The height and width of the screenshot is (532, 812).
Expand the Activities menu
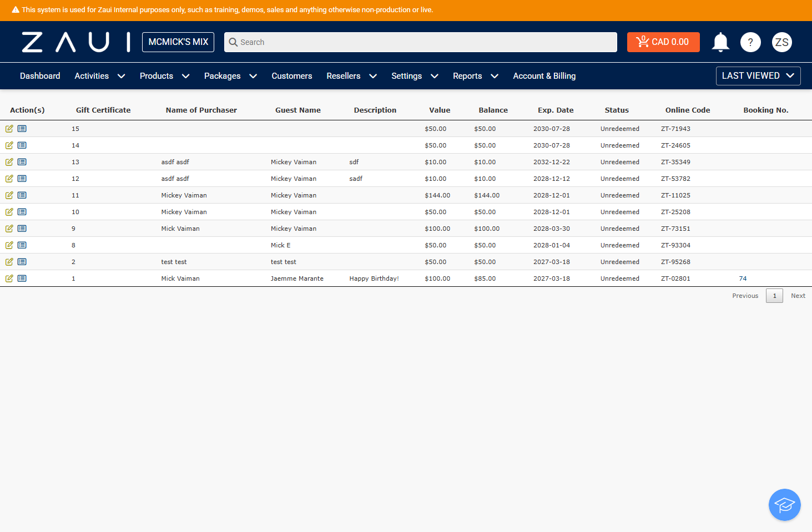[100, 76]
